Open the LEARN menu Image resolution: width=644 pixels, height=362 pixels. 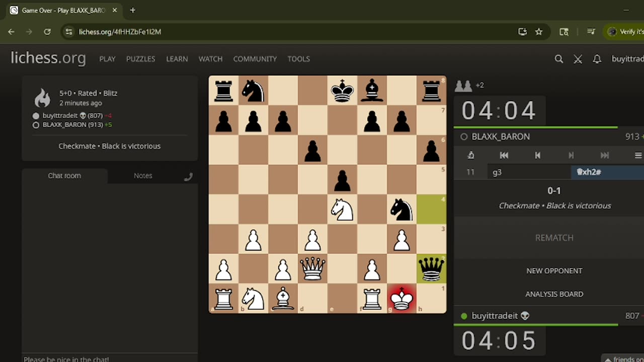point(177,59)
